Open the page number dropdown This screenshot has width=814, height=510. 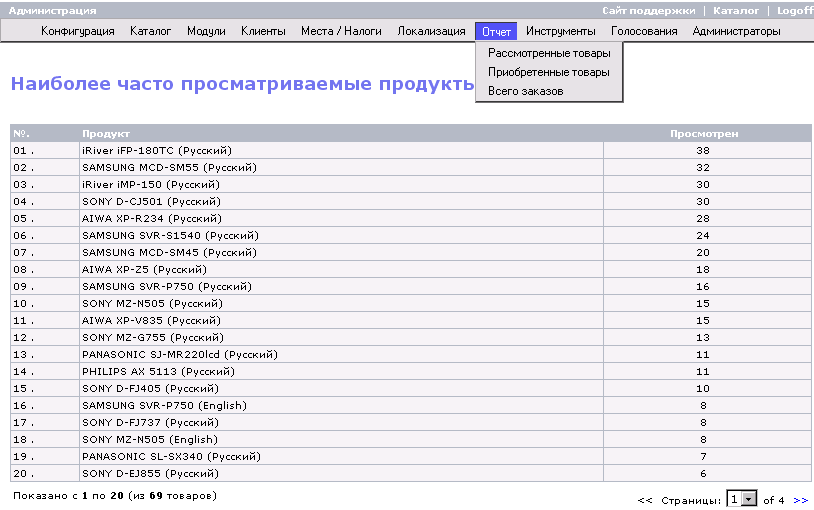coord(741,500)
